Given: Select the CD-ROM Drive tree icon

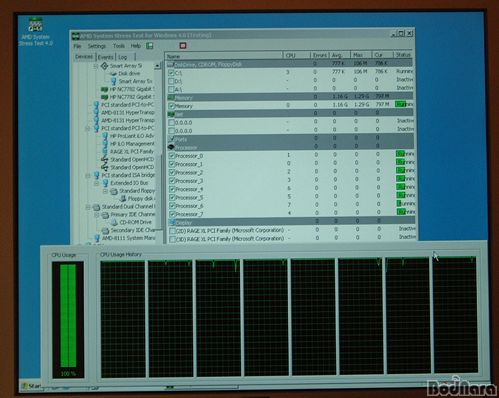Looking at the screenshot, I should (114, 222).
